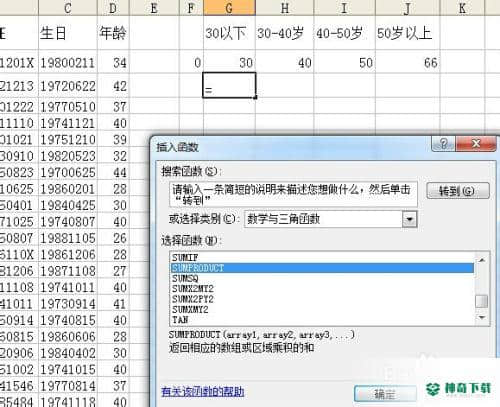Close the Insert Function dialog
This screenshot has width=500, height=407.
click(476, 144)
